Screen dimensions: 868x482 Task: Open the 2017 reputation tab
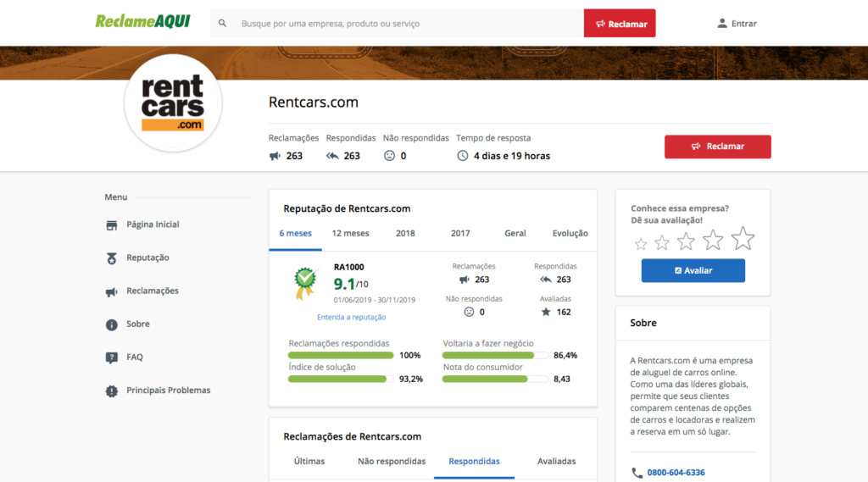tap(460, 234)
